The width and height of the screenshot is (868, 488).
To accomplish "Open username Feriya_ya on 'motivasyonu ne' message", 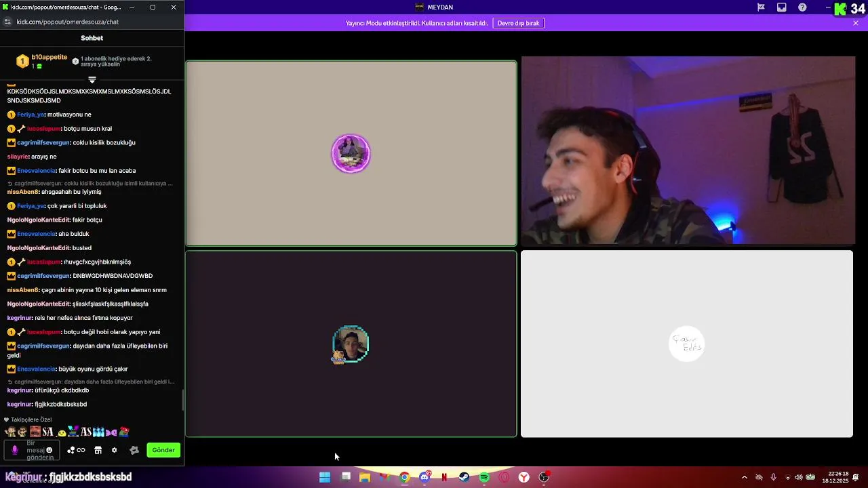I will click(x=31, y=115).
